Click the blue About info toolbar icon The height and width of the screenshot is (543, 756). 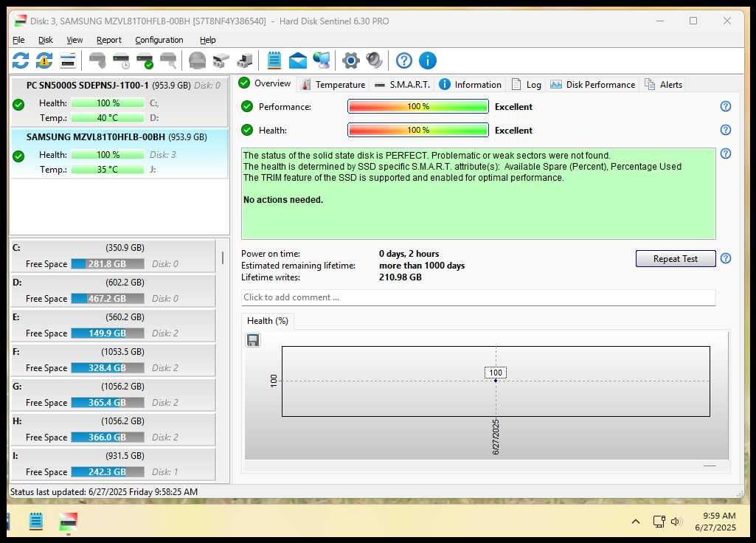pos(428,60)
